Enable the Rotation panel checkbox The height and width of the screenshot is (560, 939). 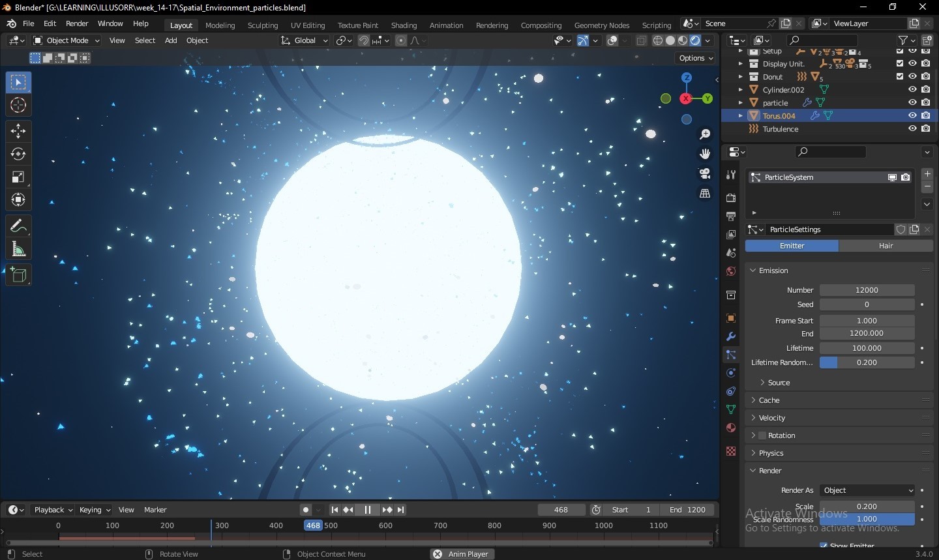[x=762, y=435]
